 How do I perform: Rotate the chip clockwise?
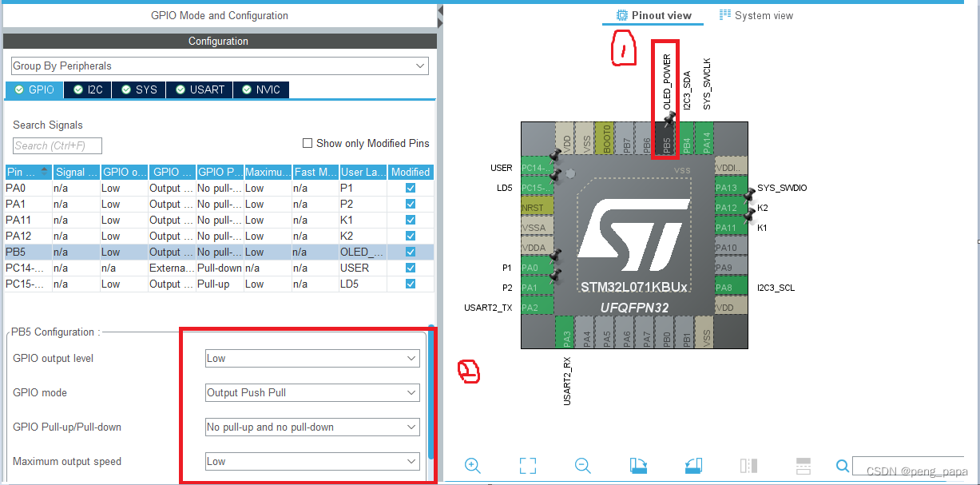[638, 466]
